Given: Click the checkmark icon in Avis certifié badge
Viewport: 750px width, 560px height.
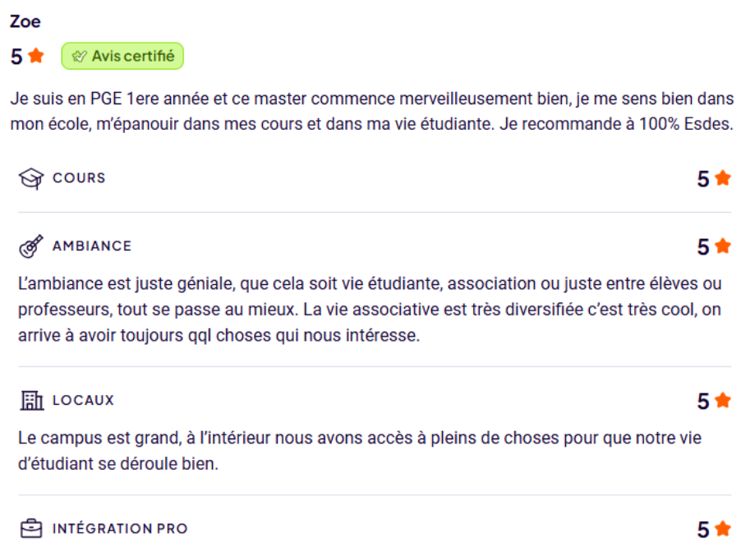Looking at the screenshot, I should pos(79,57).
